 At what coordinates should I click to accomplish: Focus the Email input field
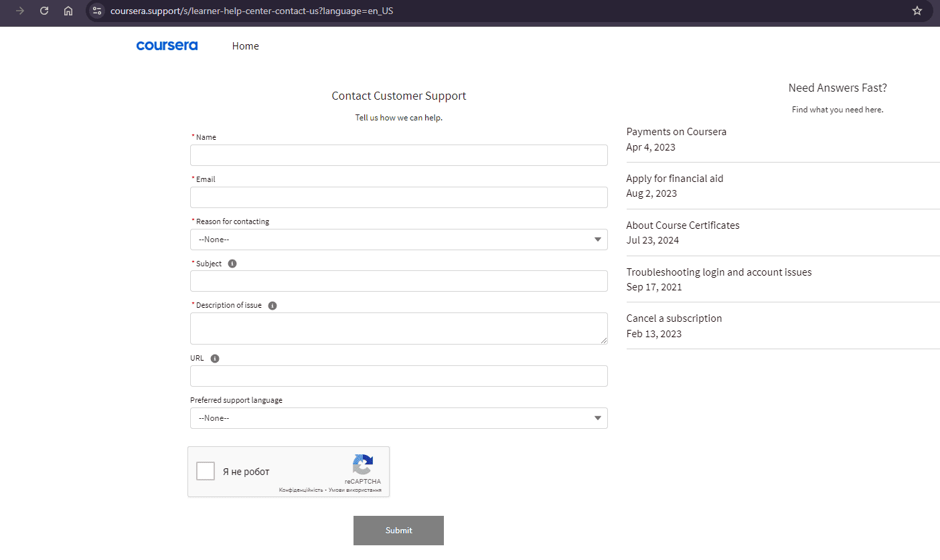(399, 197)
